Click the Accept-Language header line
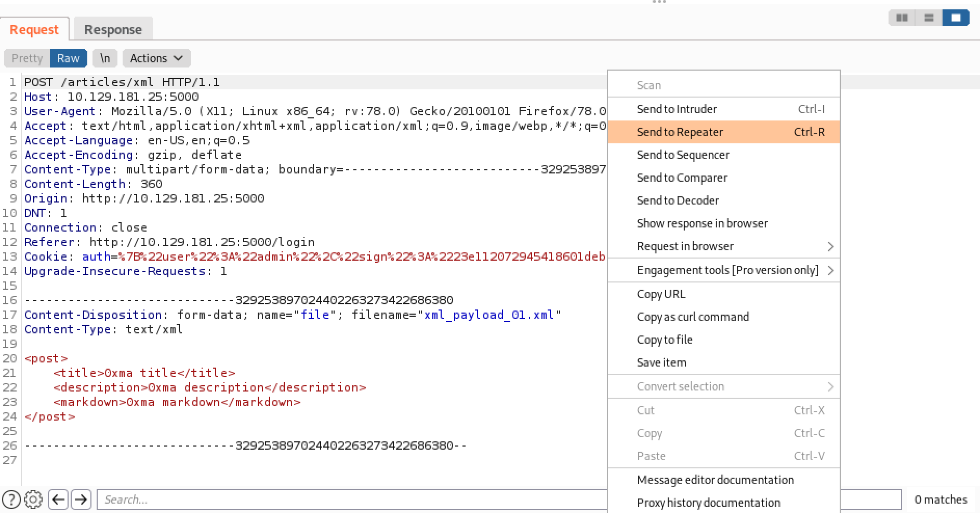980x513 pixels. [137, 140]
